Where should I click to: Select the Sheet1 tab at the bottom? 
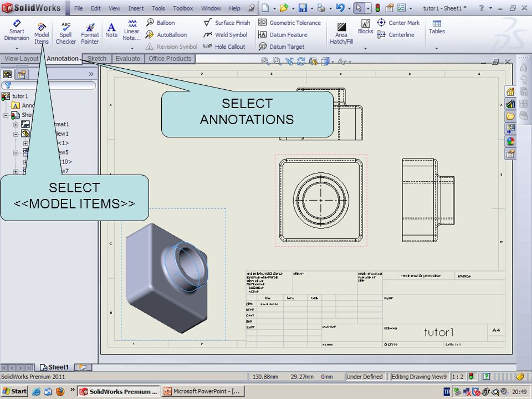[x=54, y=367]
